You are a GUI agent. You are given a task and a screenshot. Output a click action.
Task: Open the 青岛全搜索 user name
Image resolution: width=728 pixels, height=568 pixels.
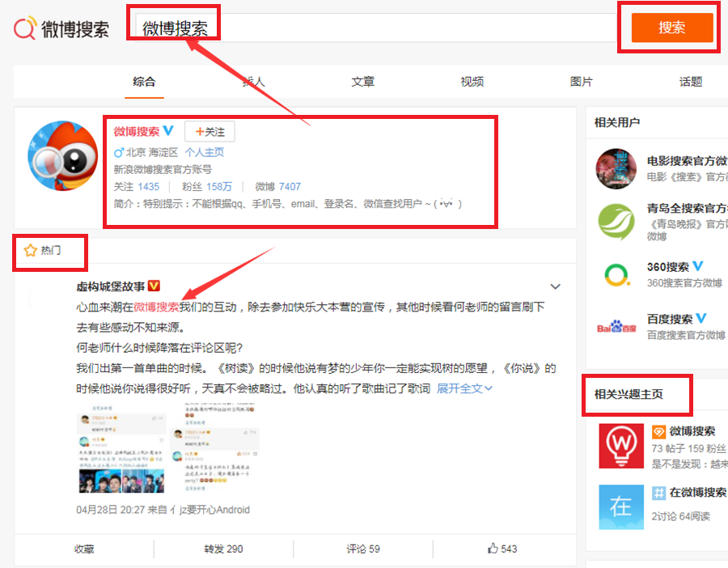click(x=687, y=208)
